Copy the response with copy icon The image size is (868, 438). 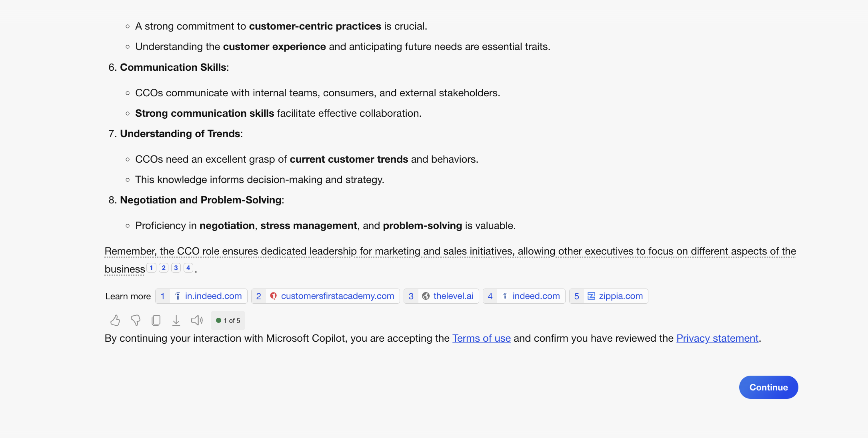(156, 320)
